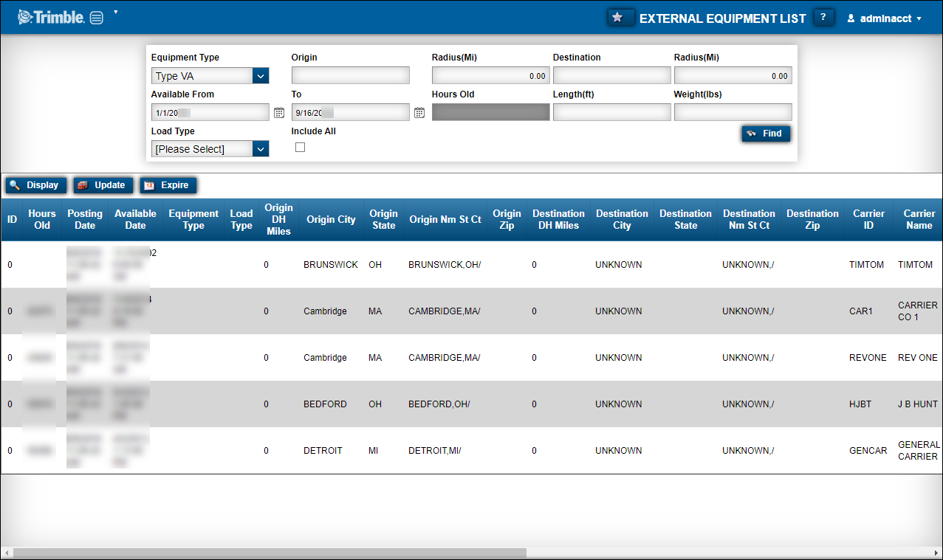Click Destination City column header
The image size is (943, 560).
[x=622, y=219]
